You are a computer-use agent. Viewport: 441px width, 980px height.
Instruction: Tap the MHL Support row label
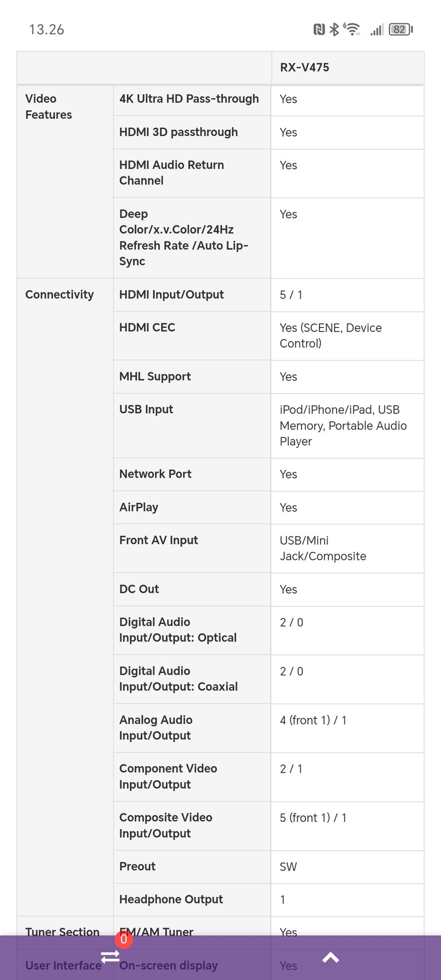pos(155,377)
